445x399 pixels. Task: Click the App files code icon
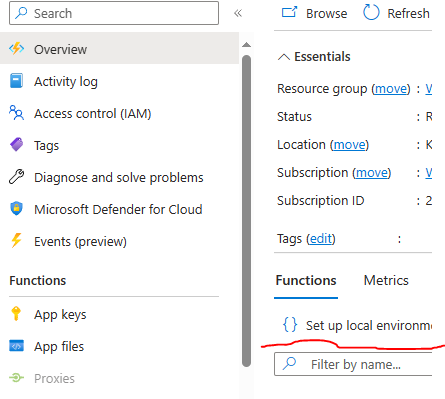click(16, 346)
